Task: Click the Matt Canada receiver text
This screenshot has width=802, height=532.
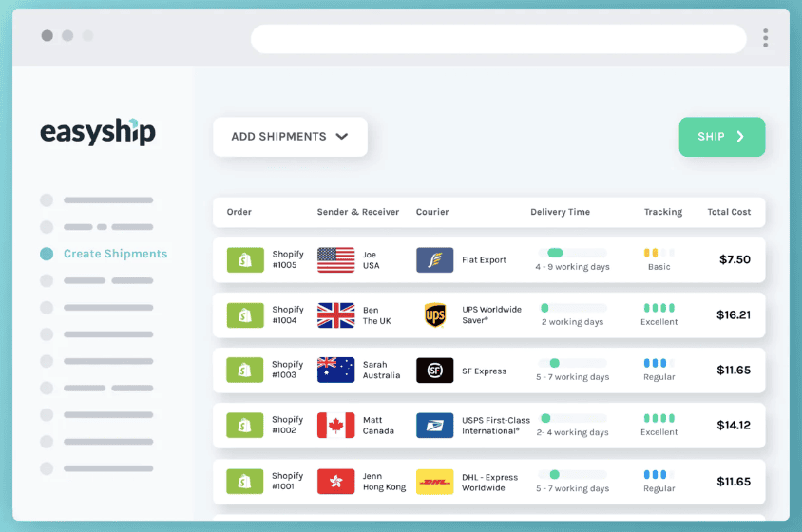Action: pos(378,425)
